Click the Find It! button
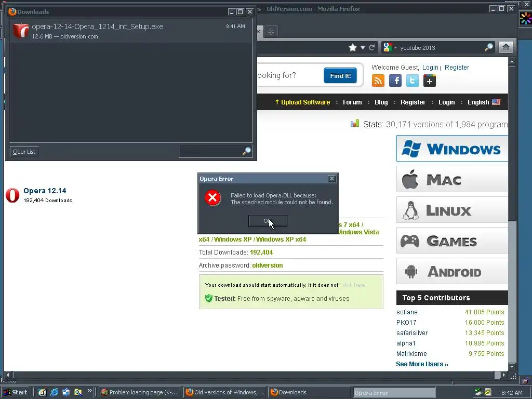The width and height of the screenshot is (532, 399). pyautogui.click(x=340, y=76)
